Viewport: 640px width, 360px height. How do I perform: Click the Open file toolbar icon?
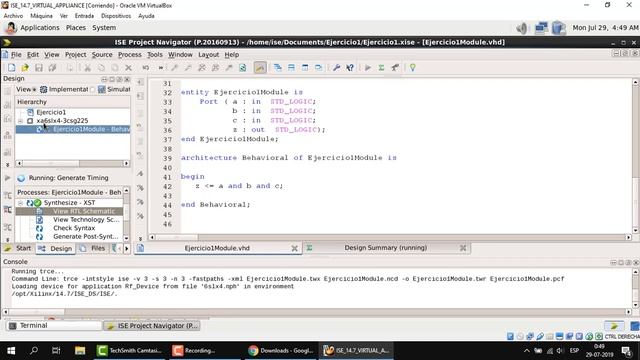pos(25,68)
